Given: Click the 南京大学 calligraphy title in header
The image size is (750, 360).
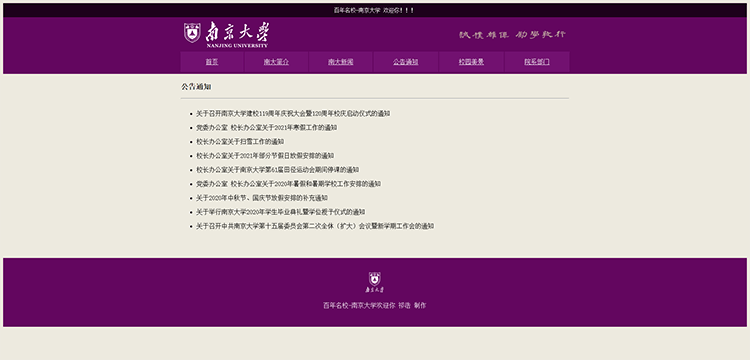Looking at the screenshot, I should pyautogui.click(x=237, y=32).
